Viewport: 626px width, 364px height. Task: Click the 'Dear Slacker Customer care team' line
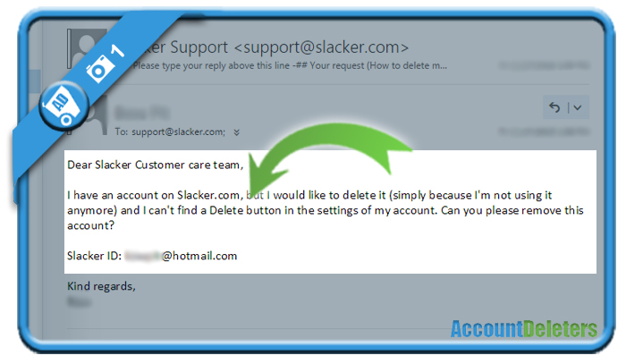(x=156, y=165)
